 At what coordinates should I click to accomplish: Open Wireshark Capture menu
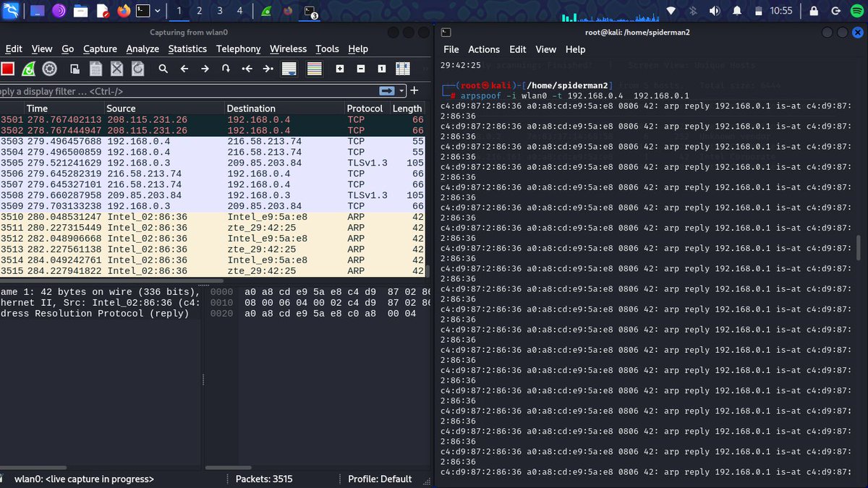coord(100,48)
